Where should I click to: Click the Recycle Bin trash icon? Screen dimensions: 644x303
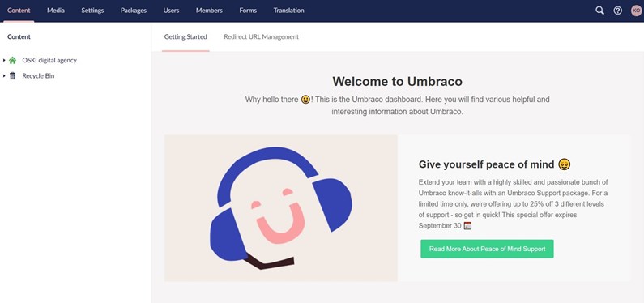13,76
